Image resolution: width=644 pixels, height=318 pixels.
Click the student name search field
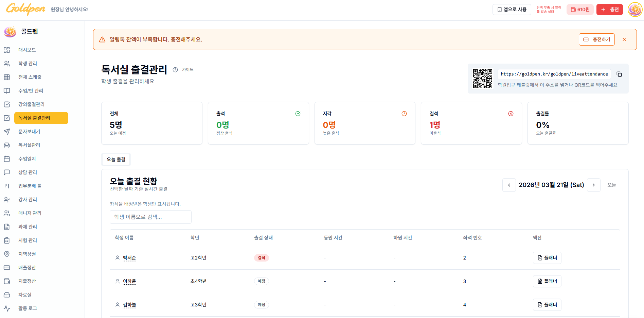click(150, 217)
